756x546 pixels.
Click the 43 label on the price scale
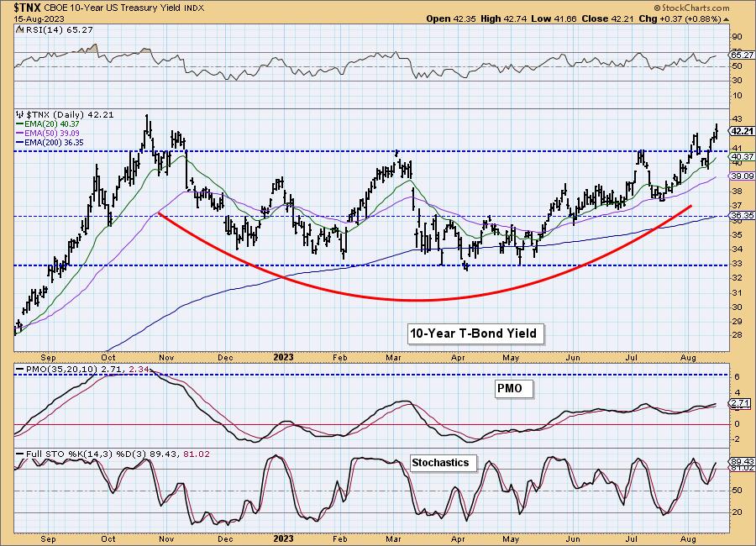(738, 118)
